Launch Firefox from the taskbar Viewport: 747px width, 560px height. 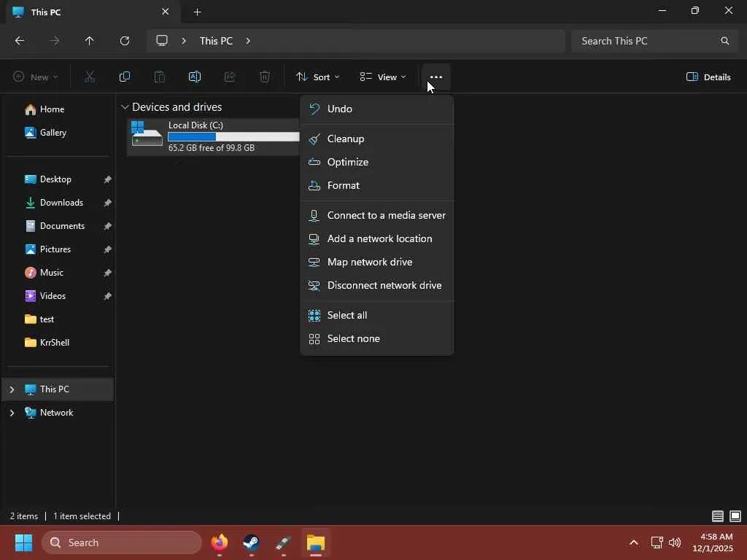coord(219,542)
